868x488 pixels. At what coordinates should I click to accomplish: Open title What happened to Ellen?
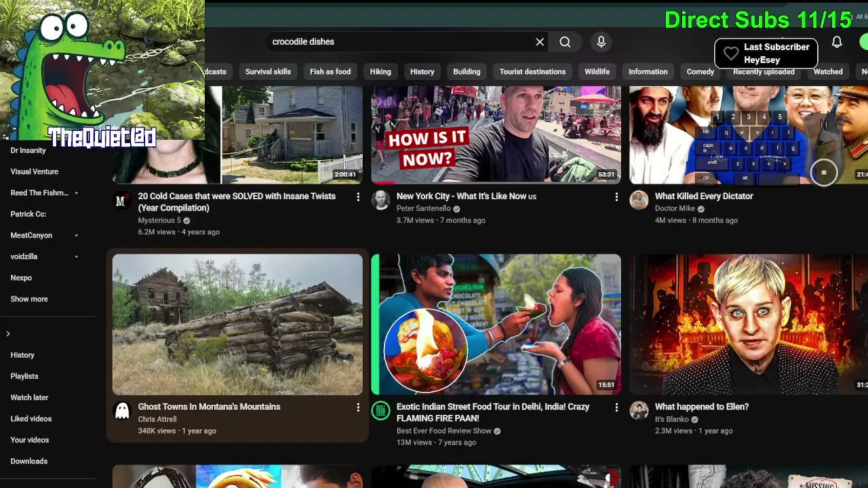pyautogui.click(x=702, y=407)
